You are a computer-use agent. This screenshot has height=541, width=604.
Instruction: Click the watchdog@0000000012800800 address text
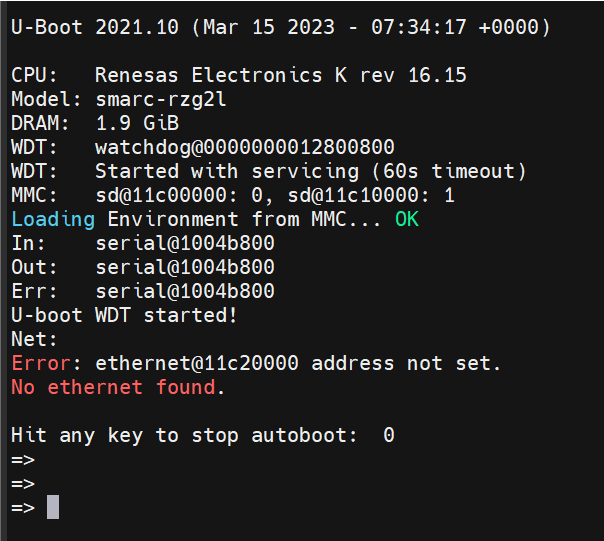[x=245, y=148]
